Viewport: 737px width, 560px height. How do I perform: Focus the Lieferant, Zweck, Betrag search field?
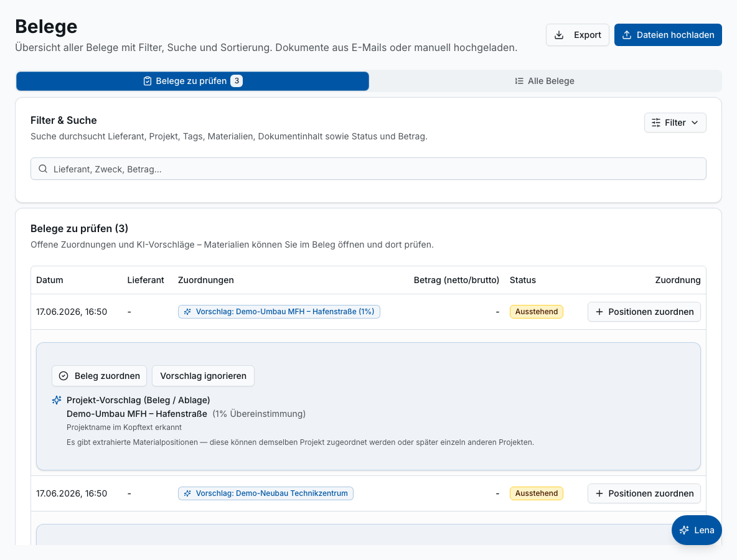pyautogui.click(x=368, y=169)
